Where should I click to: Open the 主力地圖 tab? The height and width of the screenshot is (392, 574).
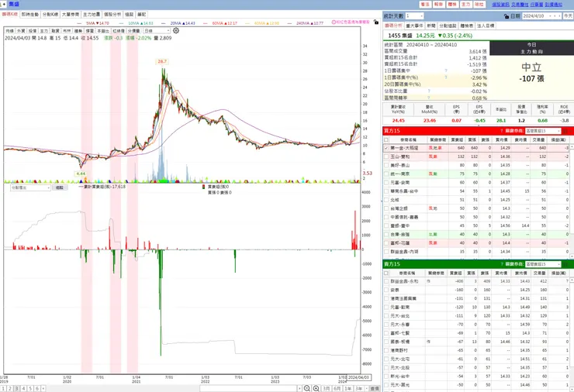(x=92, y=14)
